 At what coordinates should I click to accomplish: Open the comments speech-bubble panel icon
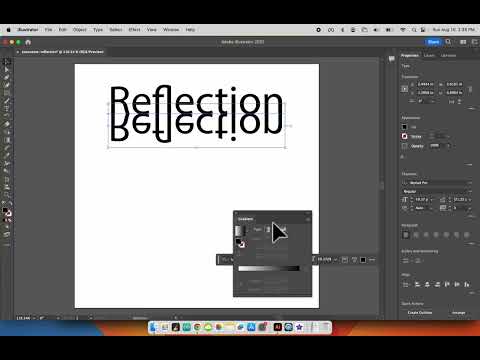[391, 59]
